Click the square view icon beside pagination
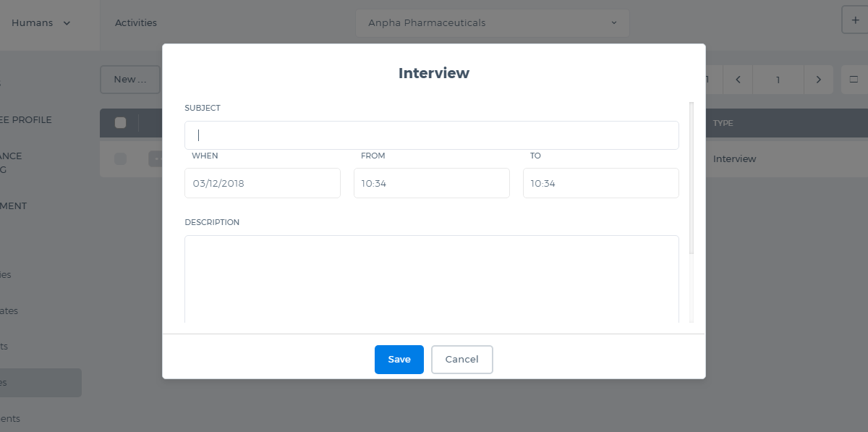Viewport: 868px width, 432px height. click(854, 80)
